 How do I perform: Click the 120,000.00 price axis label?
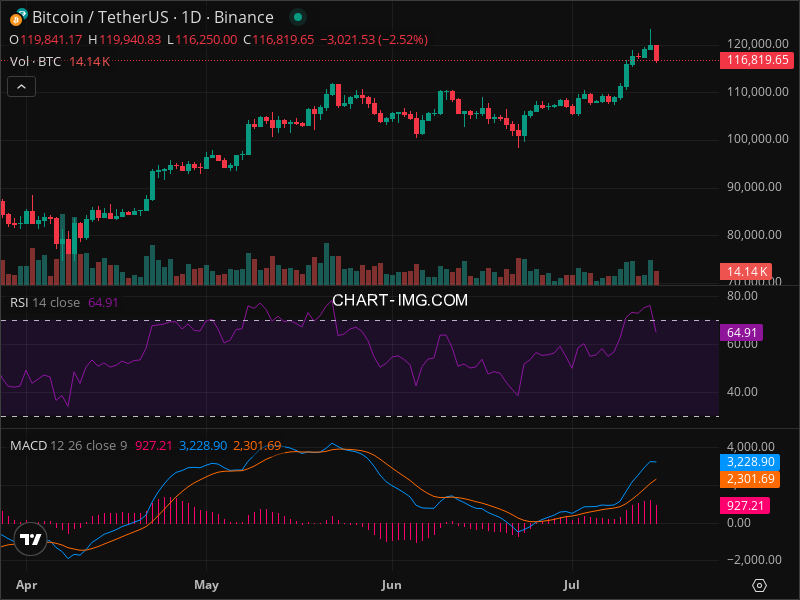pos(758,44)
